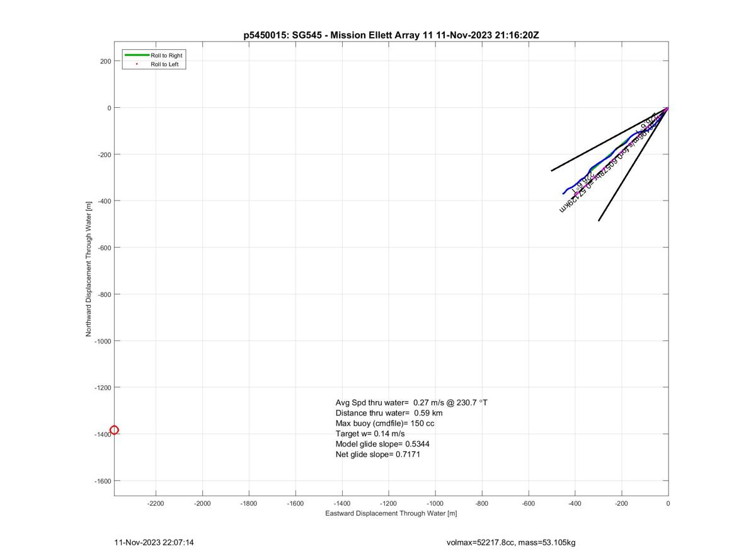Click the upper black boundary line's left end
This screenshot has height=558, width=756.
coord(552,170)
